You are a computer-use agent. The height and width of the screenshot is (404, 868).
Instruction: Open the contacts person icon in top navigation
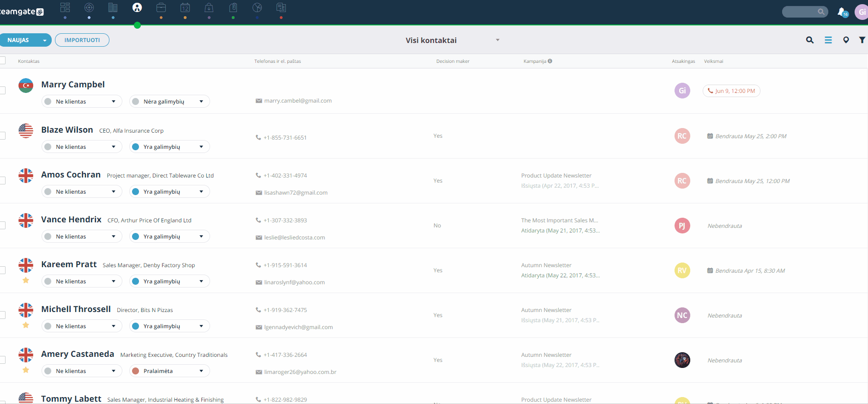(137, 7)
